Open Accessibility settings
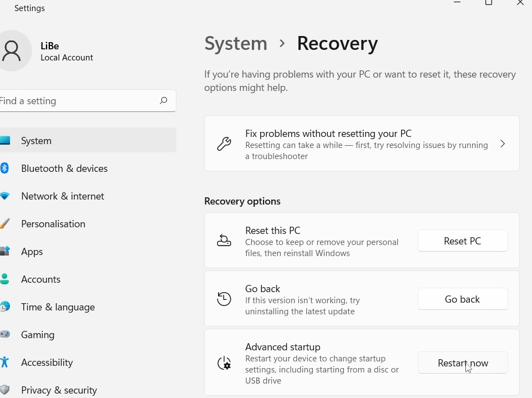Image resolution: width=532 pixels, height=398 pixels. point(47,363)
